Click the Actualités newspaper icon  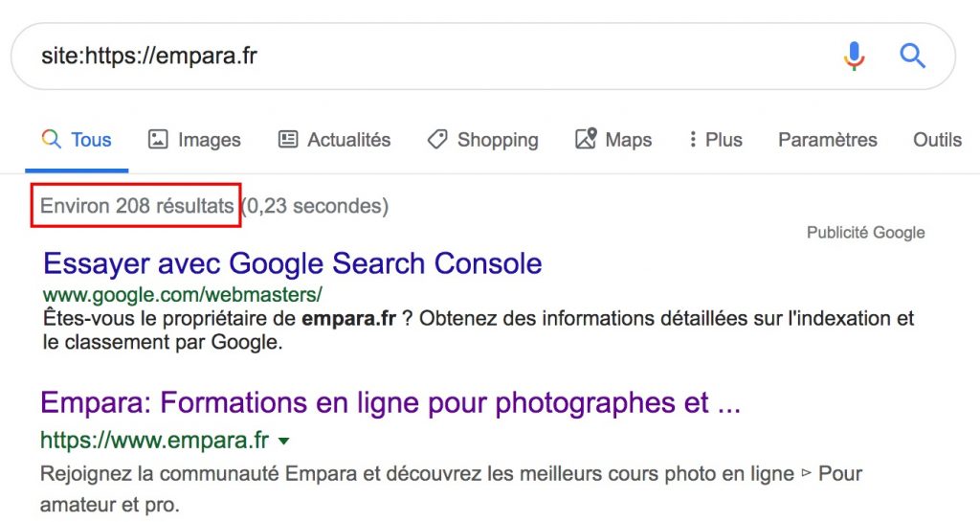tap(288, 140)
